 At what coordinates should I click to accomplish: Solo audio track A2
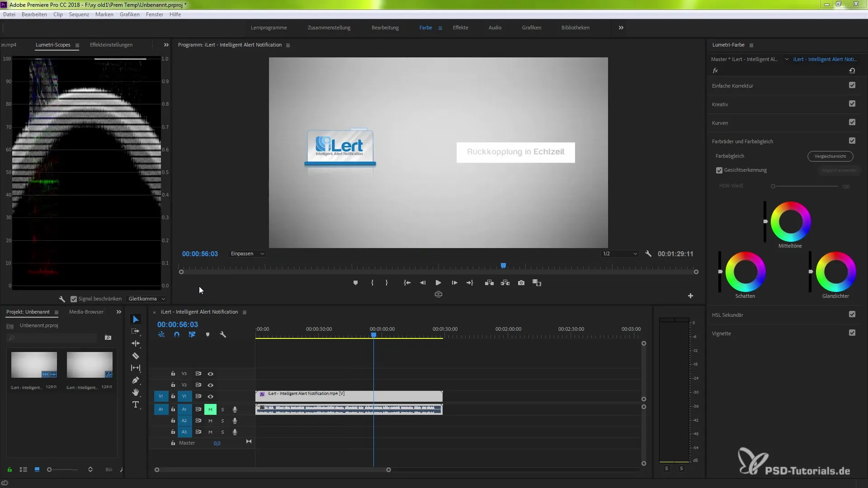pos(222,421)
